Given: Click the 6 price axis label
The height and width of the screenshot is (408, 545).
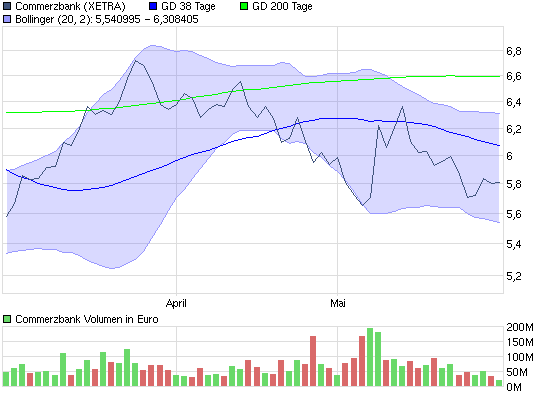Looking at the screenshot, I should 509,156.
